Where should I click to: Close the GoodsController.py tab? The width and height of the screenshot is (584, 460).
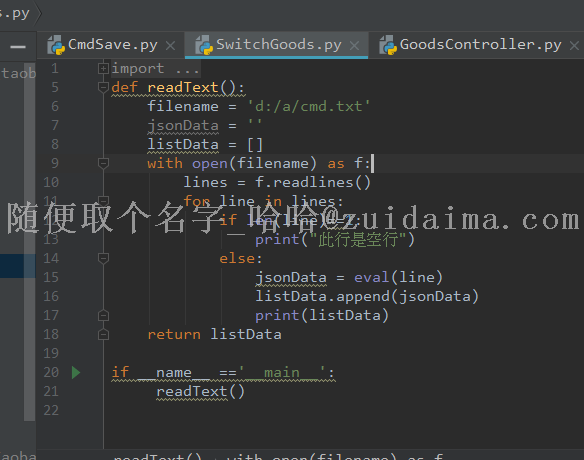click(x=574, y=45)
